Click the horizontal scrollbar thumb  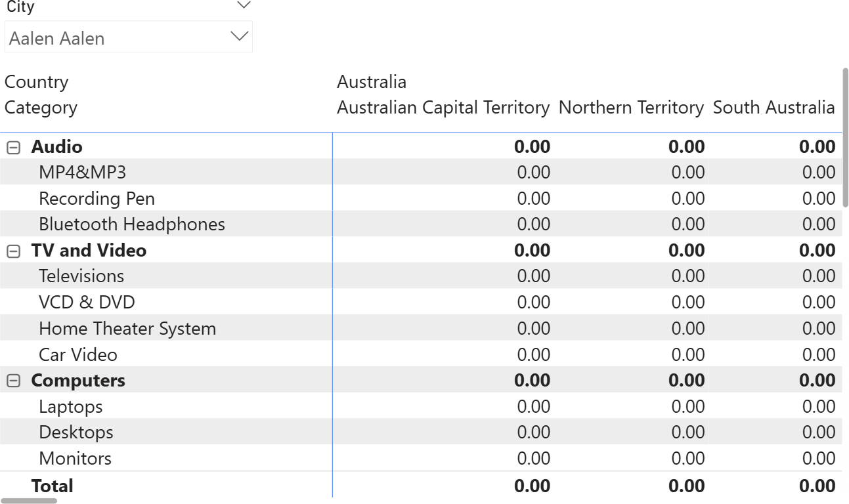(x=28, y=501)
